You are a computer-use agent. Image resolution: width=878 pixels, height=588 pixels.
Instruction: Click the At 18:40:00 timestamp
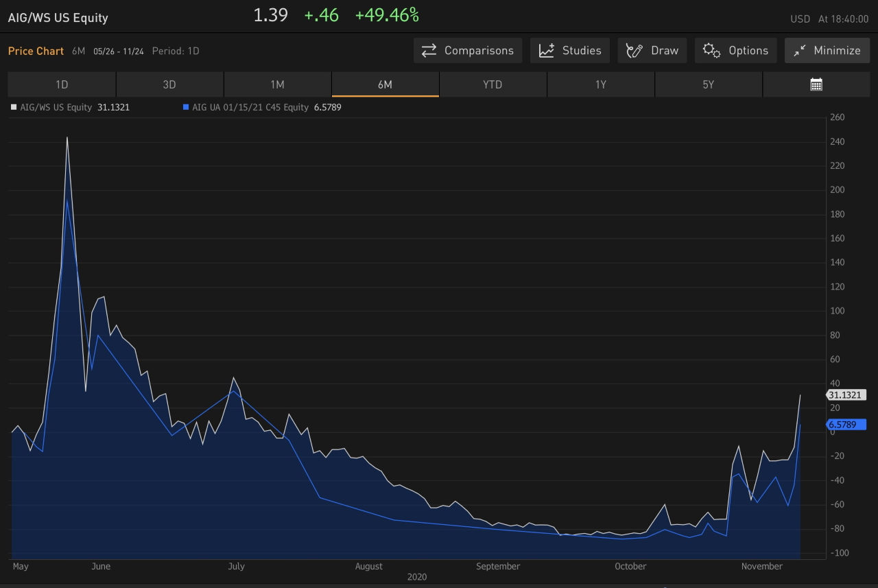[844, 19]
